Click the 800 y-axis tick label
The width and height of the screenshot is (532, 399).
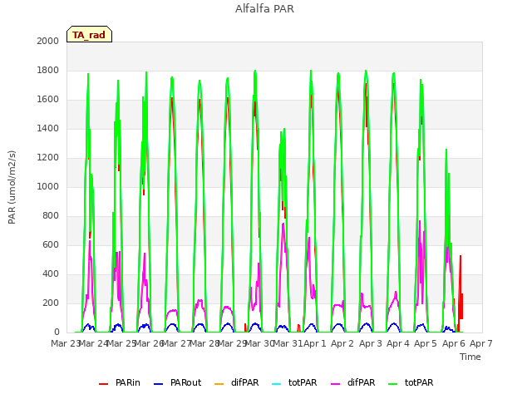[51, 216]
